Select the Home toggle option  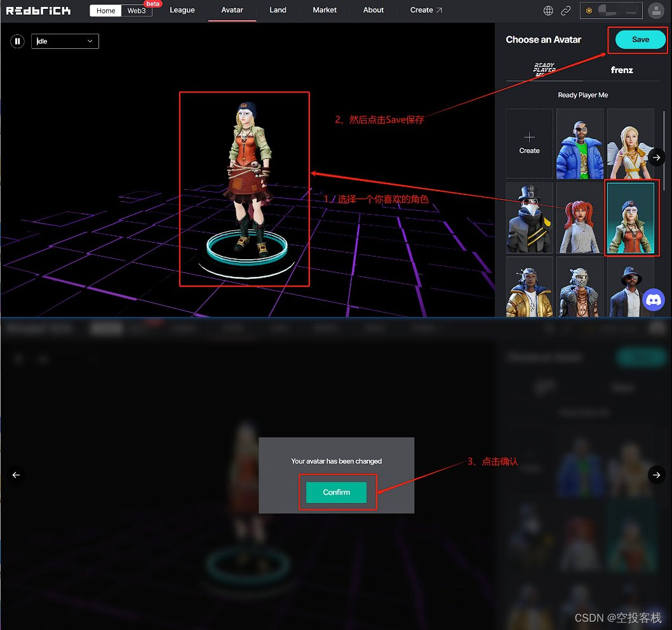point(105,11)
